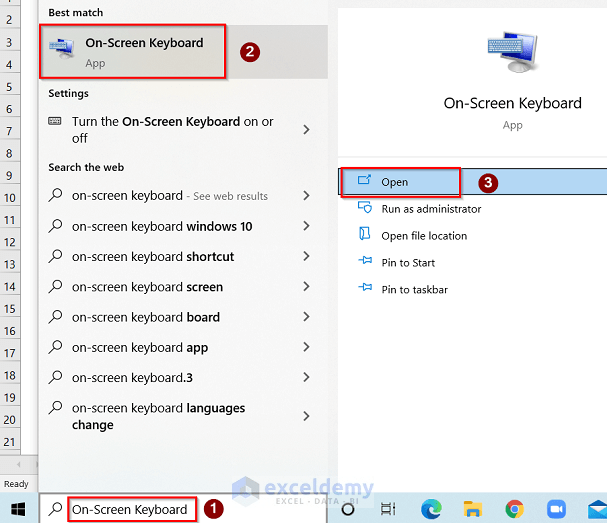The width and height of the screenshot is (607, 523).
Task: Launch Microsoft Edge from the taskbar
Action: click(x=431, y=509)
